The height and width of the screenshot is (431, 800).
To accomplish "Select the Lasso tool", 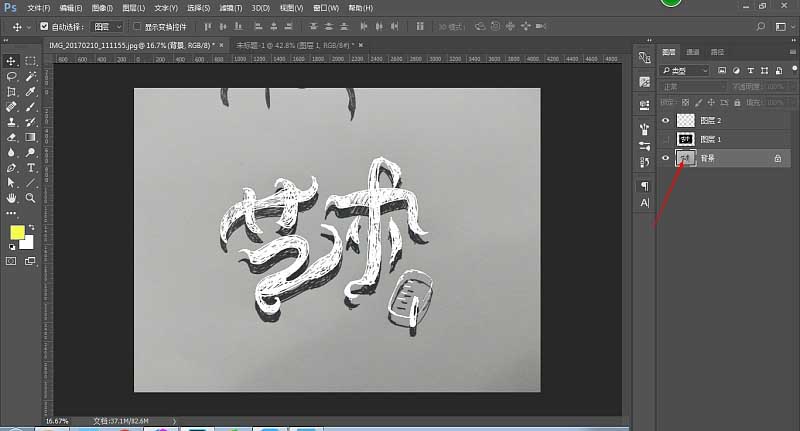I will click(x=11, y=77).
